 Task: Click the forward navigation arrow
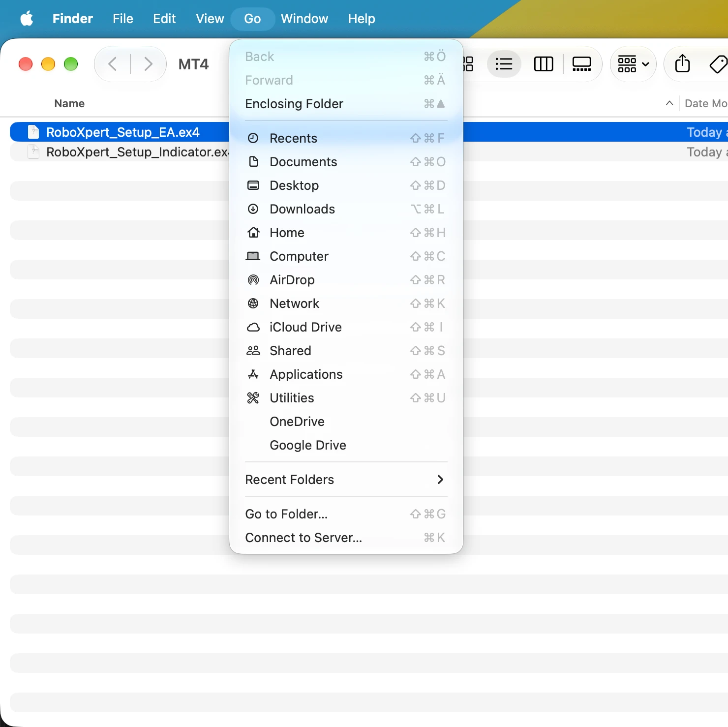pyautogui.click(x=148, y=64)
